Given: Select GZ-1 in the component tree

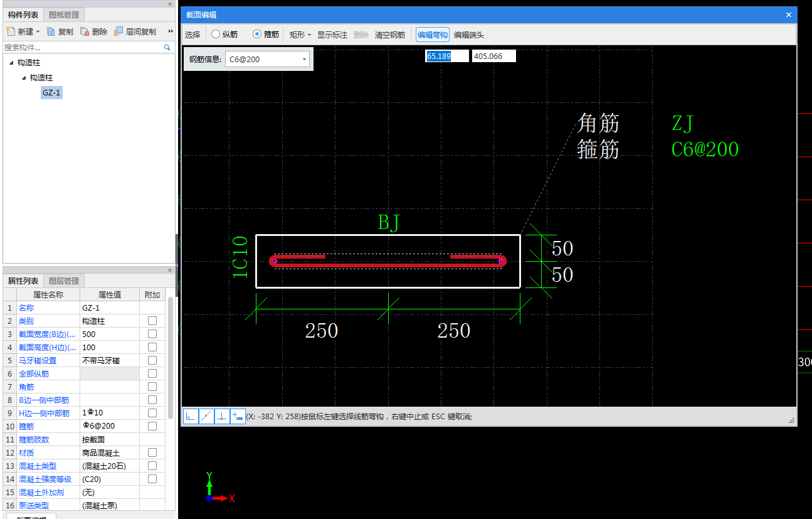Looking at the screenshot, I should pos(52,93).
